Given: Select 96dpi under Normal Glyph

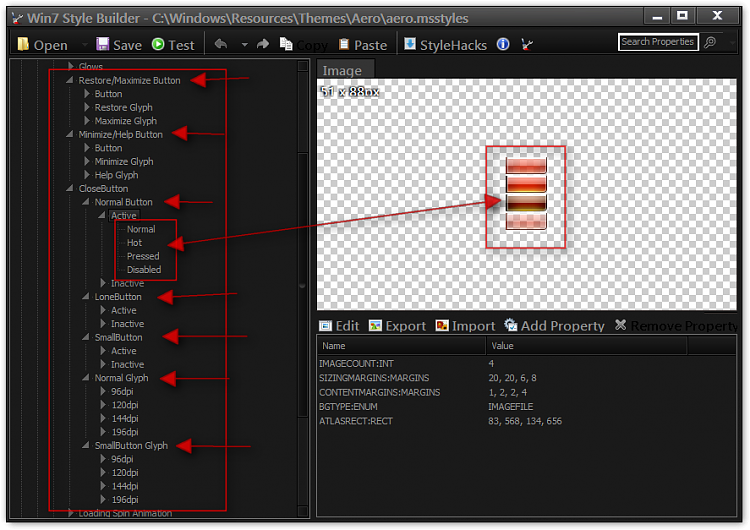Looking at the screenshot, I should [x=122, y=391].
